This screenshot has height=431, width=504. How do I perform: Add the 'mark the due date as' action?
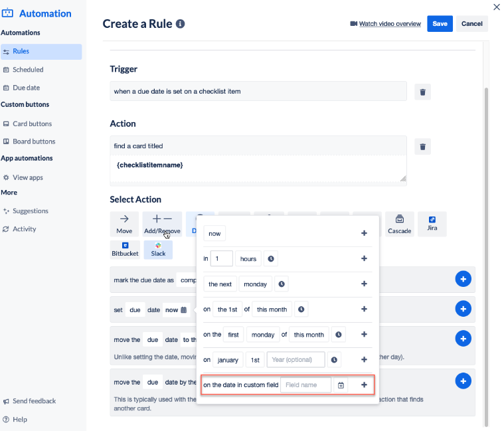463,279
